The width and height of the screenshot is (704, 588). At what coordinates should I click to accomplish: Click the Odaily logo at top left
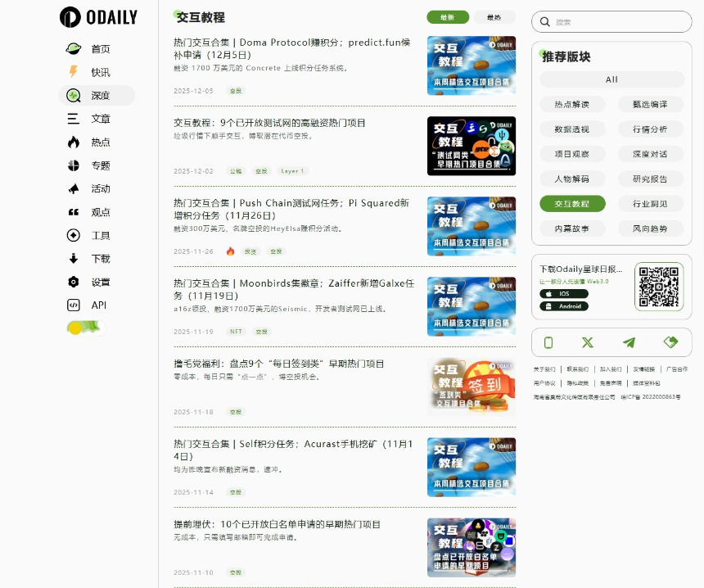click(98, 16)
